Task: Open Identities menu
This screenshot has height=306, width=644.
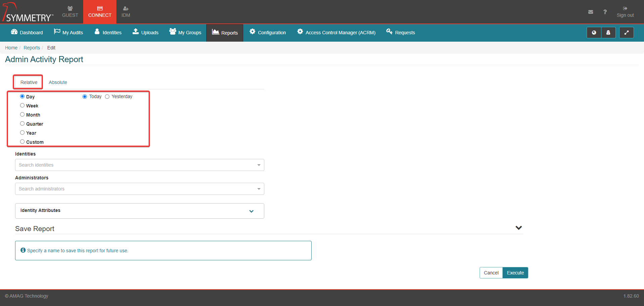Action: pos(108,33)
